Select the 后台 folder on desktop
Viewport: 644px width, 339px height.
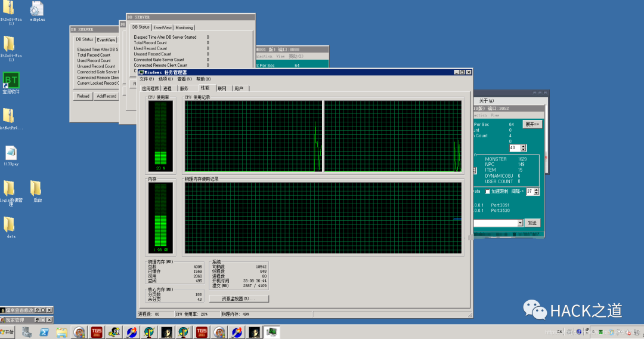point(37,192)
